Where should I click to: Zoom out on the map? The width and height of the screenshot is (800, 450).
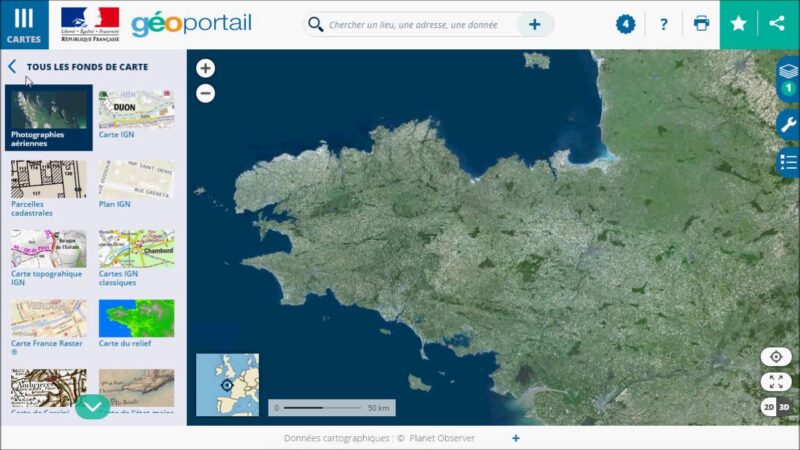pyautogui.click(x=205, y=94)
